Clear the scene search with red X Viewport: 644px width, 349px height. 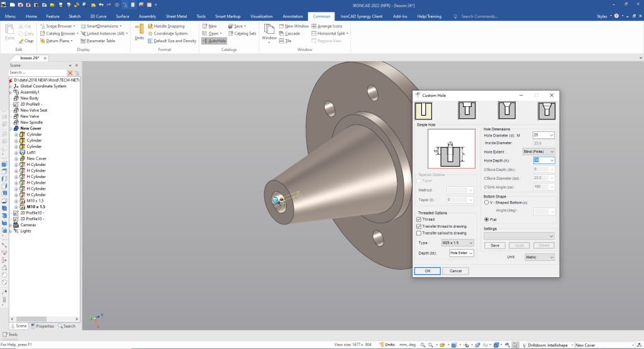[x=70, y=73]
